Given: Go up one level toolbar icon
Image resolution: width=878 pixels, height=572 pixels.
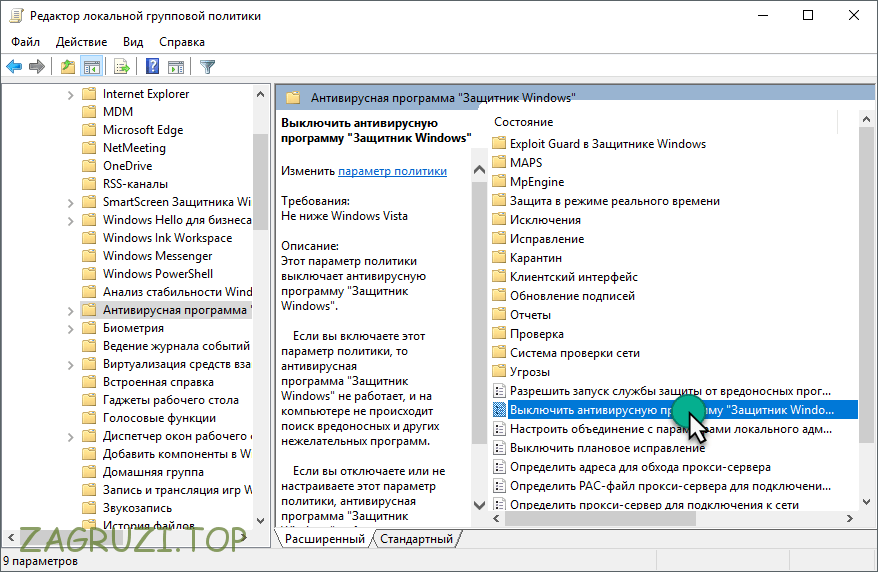Looking at the screenshot, I should [x=68, y=67].
